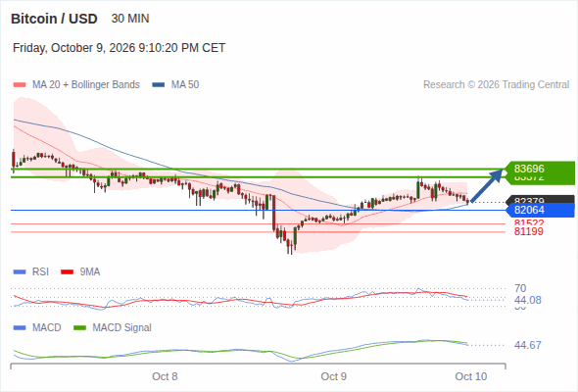Click the MACD value 44.67
This screenshot has width=578, height=392.
pos(528,346)
